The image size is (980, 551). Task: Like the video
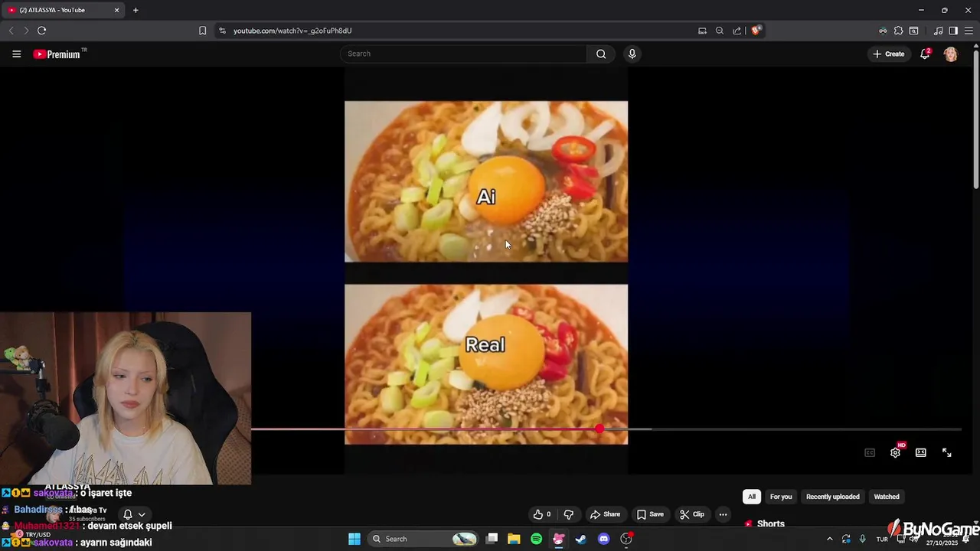point(542,514)
